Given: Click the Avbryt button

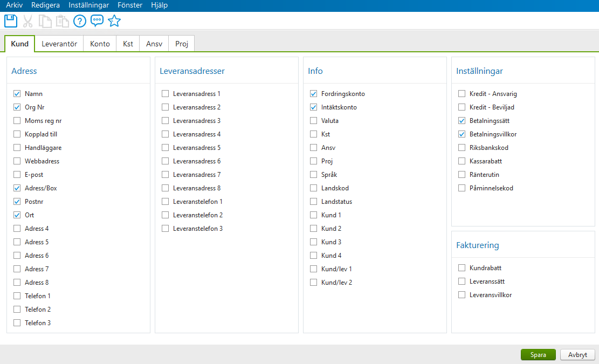Looking at the screenshot, I should pos(577,354).
